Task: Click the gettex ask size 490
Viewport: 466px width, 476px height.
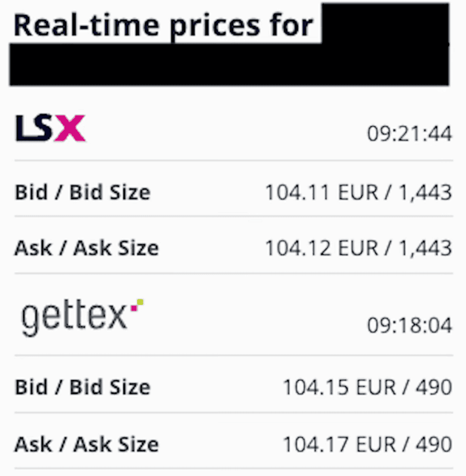Action: [434, 445]
